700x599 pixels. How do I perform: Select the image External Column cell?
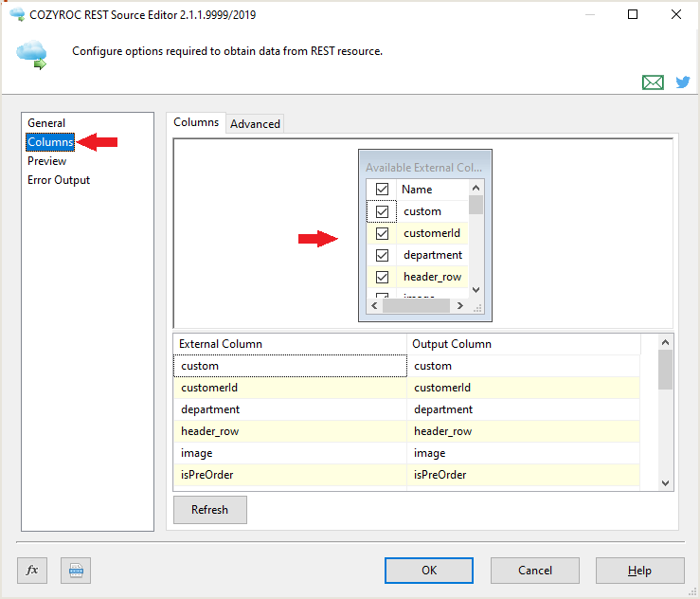click(290, 453)
